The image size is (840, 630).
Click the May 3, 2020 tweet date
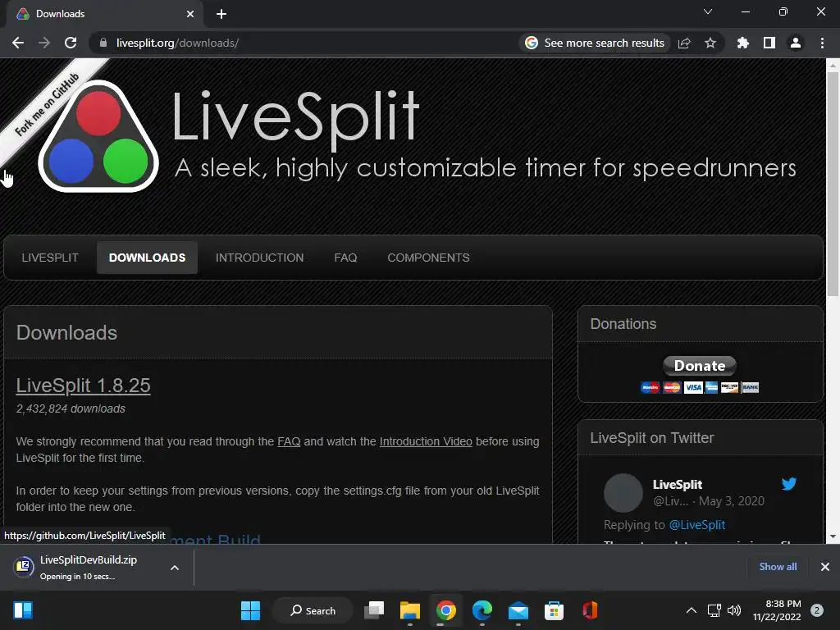coord(731,501)
